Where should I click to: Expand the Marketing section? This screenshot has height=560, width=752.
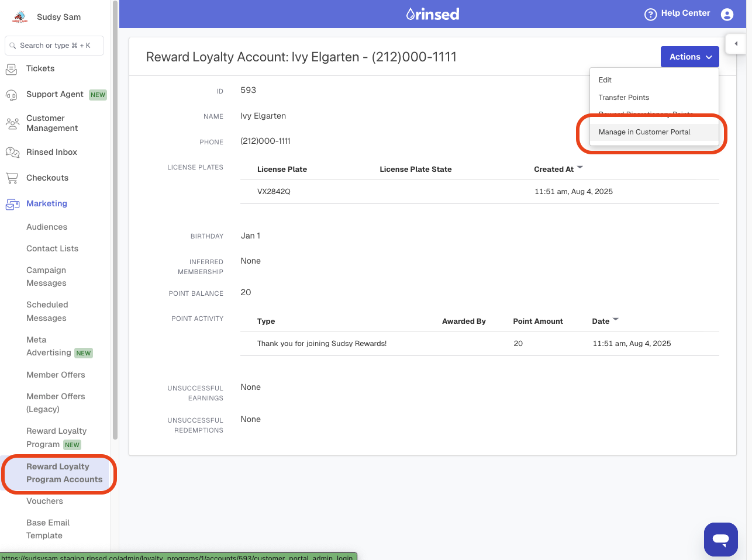click(x=47, y=203)
